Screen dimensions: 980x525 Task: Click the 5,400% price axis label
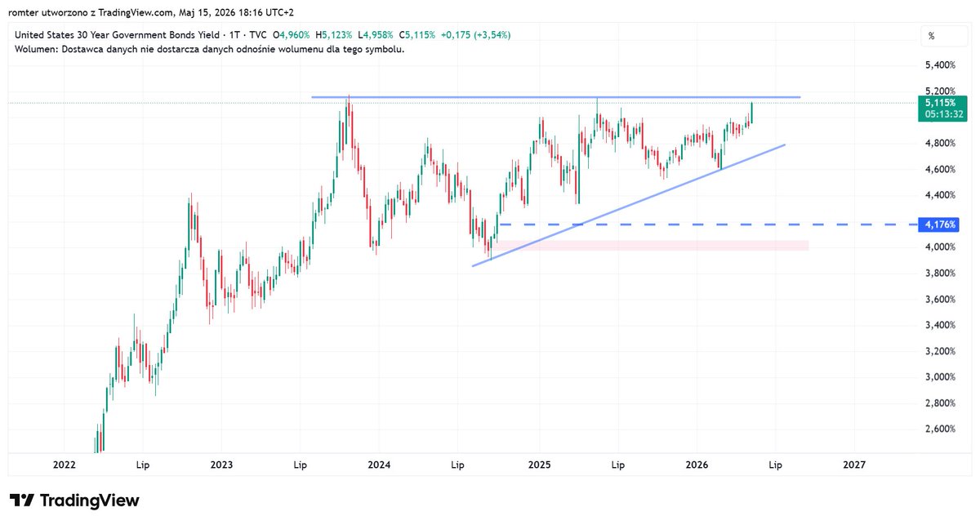(x=939, y=65)
